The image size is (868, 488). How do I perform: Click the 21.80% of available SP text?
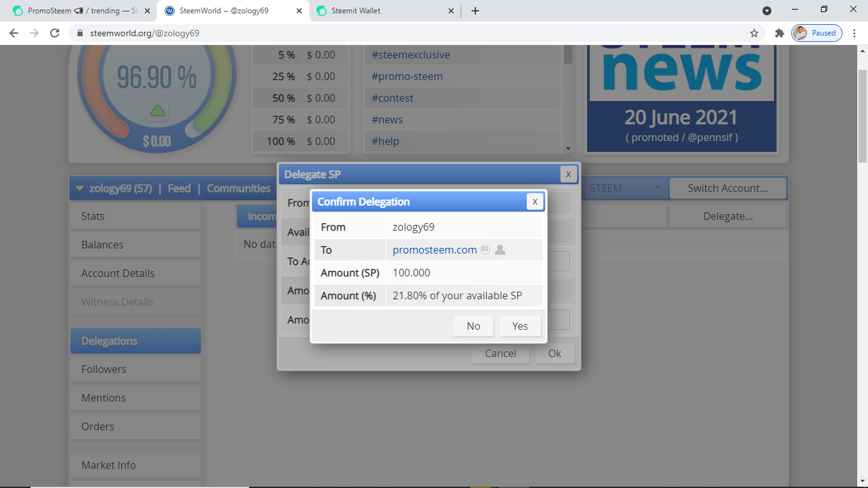click(x=458, y=295)
